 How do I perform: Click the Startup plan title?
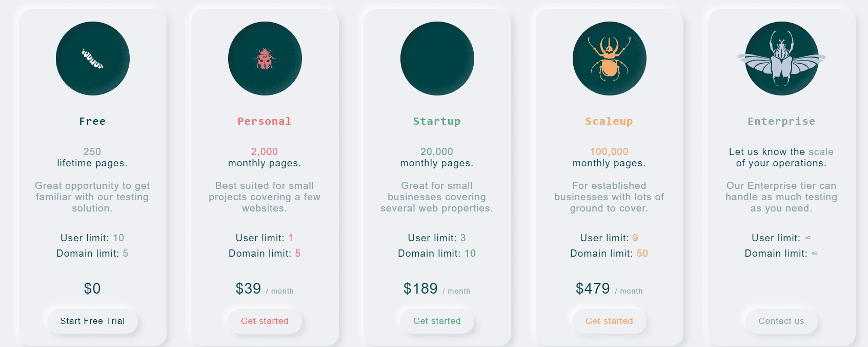click(x=437, y=121)
